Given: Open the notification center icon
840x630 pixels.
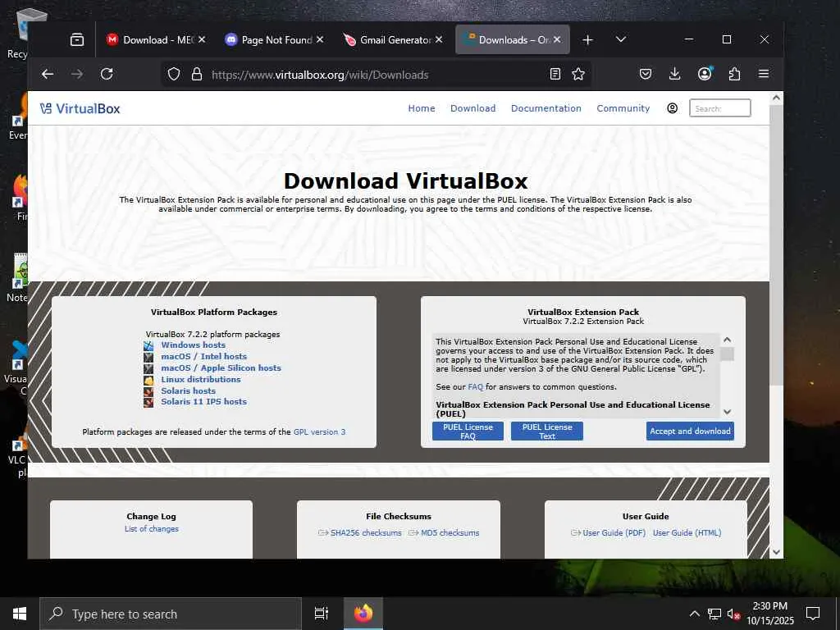Looking at the screenshot, I should [x=813, y=614].
